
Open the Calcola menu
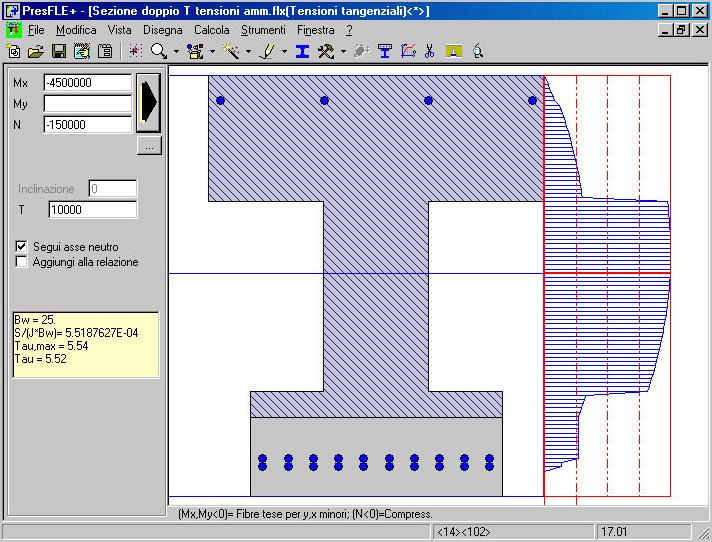[x=211, y=30]
